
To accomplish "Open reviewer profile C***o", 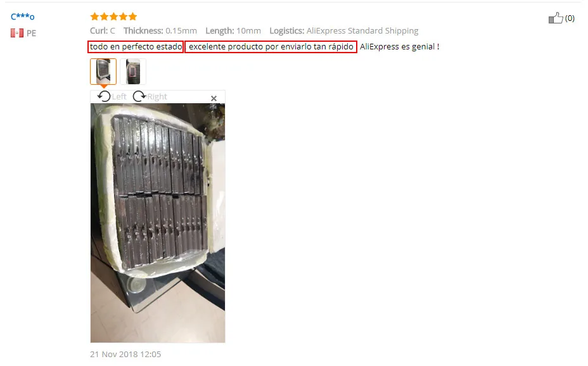I will pos(23,16).
